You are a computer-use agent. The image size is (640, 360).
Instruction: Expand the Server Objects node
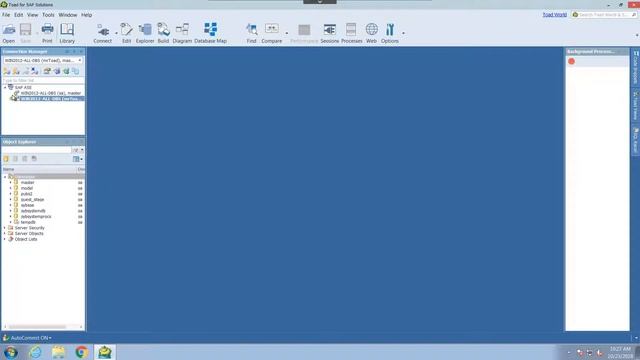pos(5,233)
